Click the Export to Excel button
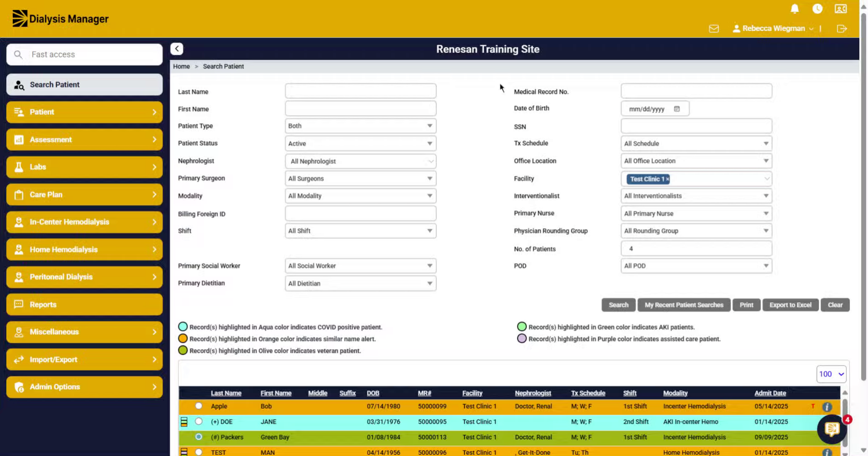This screenshot has width=868, height=456. pos(790,305)
